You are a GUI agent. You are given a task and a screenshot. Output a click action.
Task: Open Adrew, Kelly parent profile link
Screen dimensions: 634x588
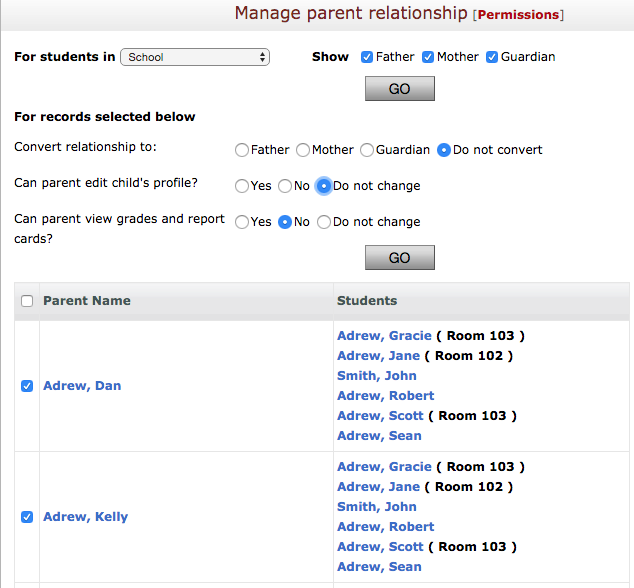pos(86,517)
